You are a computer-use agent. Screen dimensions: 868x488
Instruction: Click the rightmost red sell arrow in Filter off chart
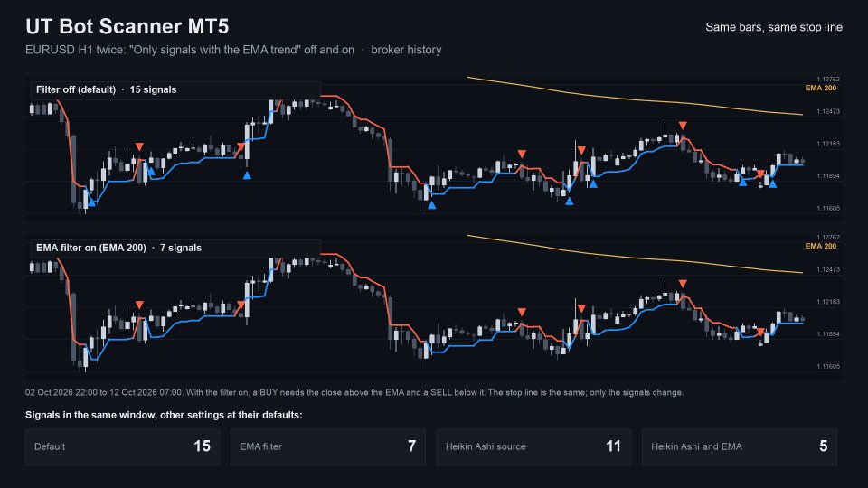[x=760, y=174]
